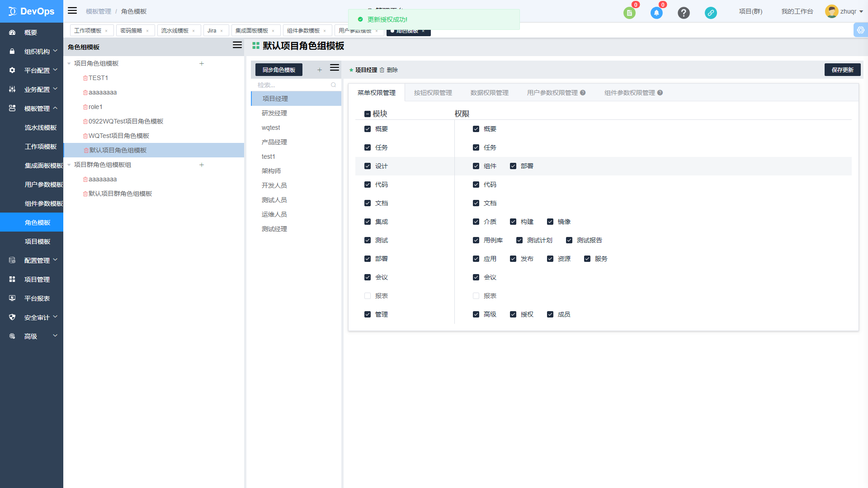This screenshot has height=488, width=868.
Task: Open 项目模板 in sidebar
Action: [38, 242]
